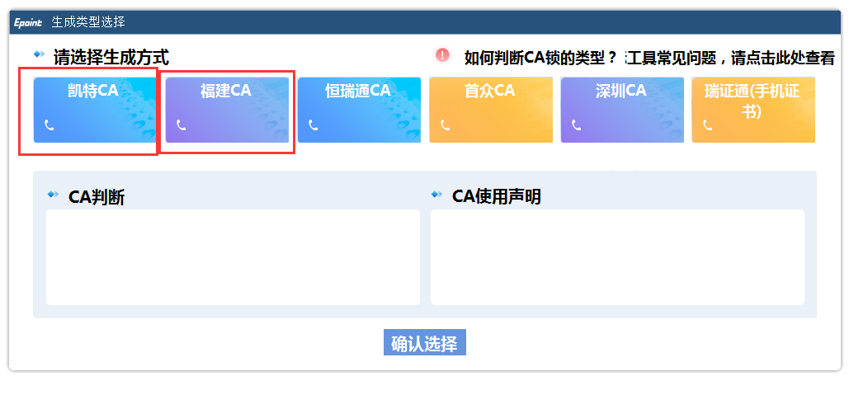Click the phone icon on 瑞证通 card

pyautogui.click(x=707, y=125)
